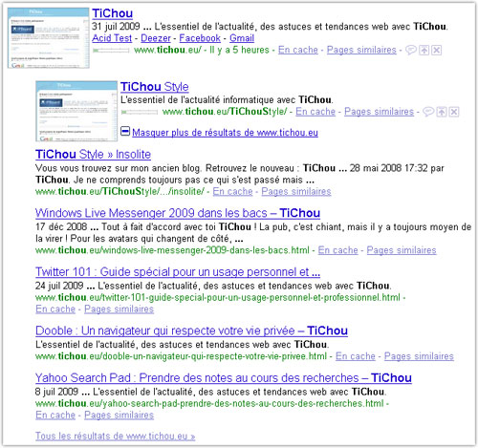This screenshot has height=448, width=478.
Task: Click the TiChou result preview thumbnail
Action: pos(49,38)
